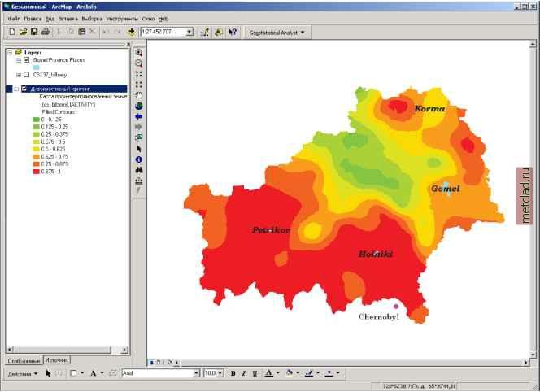Image resolution: width=540 pixels, height=392 pixels.
Task: Click the Действия drawing actions button
Action: tap(21, 373)
